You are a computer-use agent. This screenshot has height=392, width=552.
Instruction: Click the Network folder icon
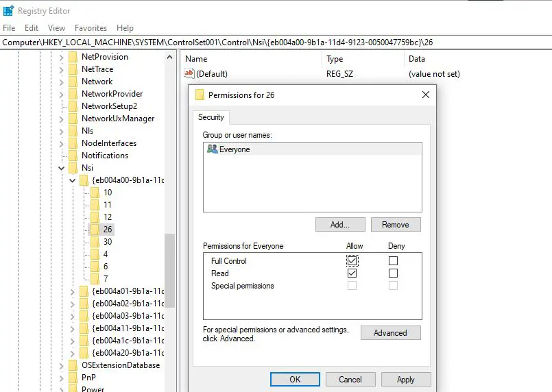tap(73, 82)
